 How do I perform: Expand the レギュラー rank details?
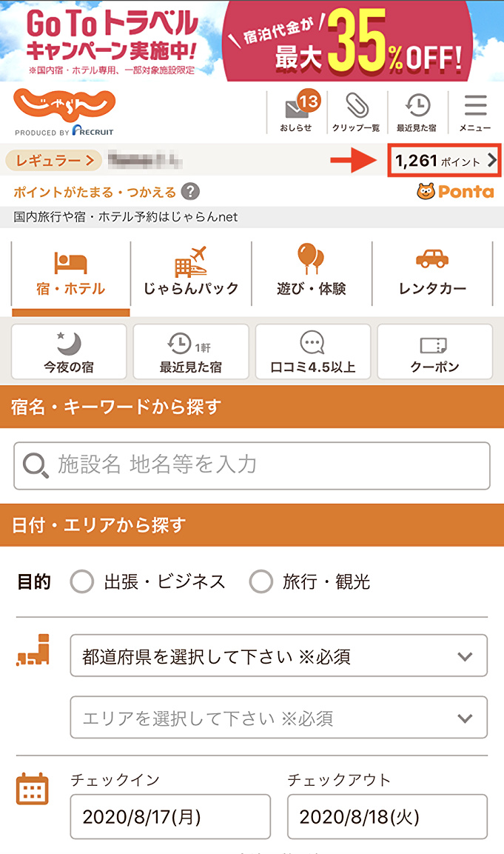53,159
